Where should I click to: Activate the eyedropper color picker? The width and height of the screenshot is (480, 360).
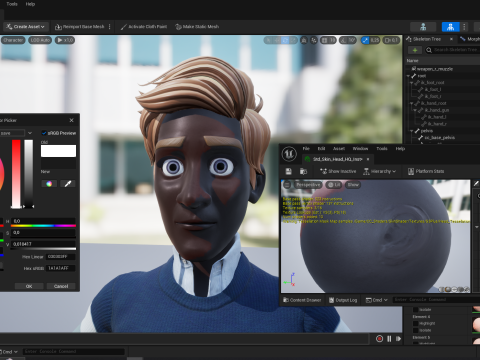68,184
